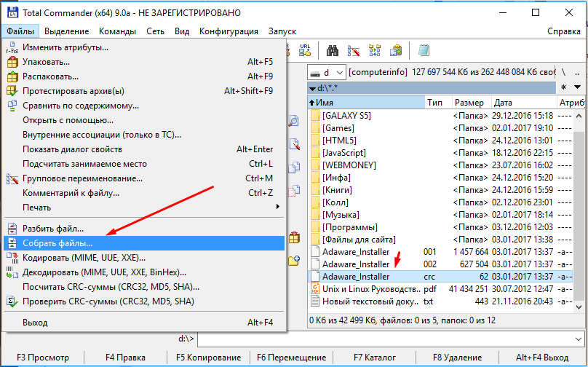
Task: Choose Разбить файл from the menu
Action: pos(53,229)
